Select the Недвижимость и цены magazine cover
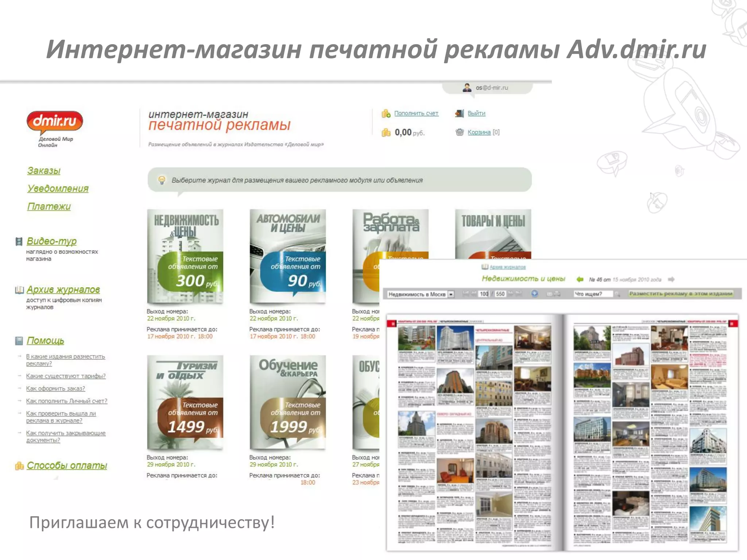 [185, 256]
